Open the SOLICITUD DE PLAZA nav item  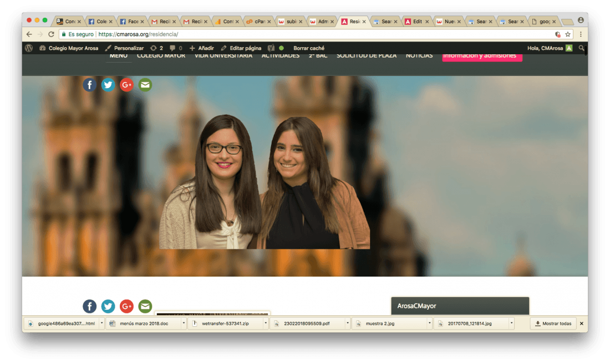[367, 56]
